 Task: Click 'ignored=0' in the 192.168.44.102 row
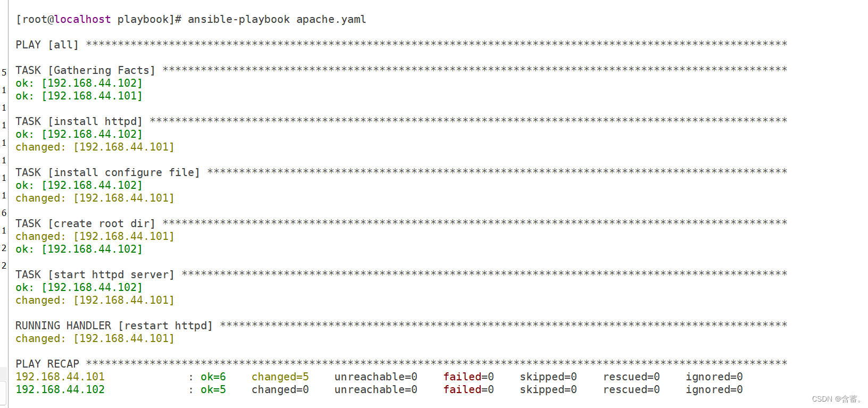(x=714, y=389)
